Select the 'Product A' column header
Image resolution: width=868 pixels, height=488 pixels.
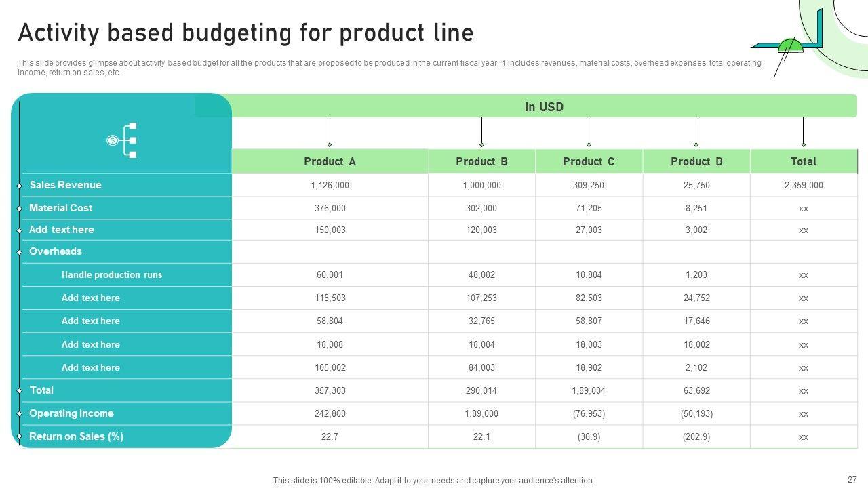(x=330, y=161)
